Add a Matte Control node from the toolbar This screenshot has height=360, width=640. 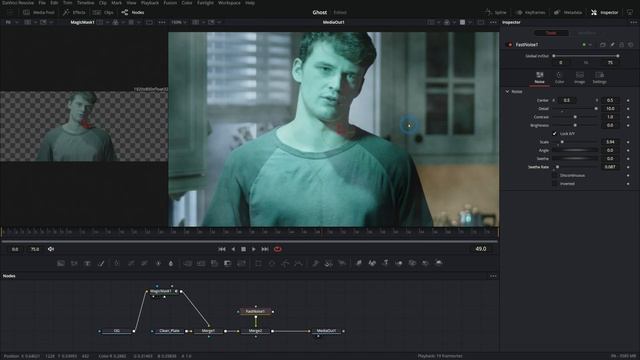click(x=214, y=263)
